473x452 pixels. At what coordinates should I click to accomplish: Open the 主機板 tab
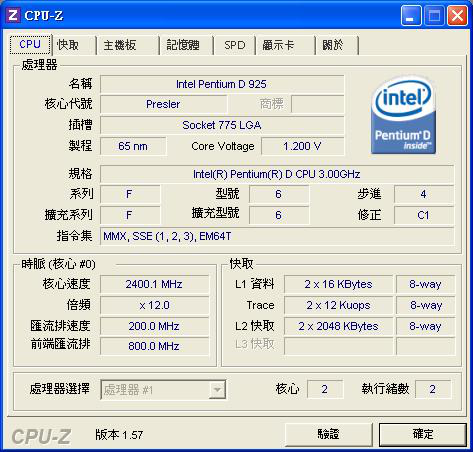(127, 45)
